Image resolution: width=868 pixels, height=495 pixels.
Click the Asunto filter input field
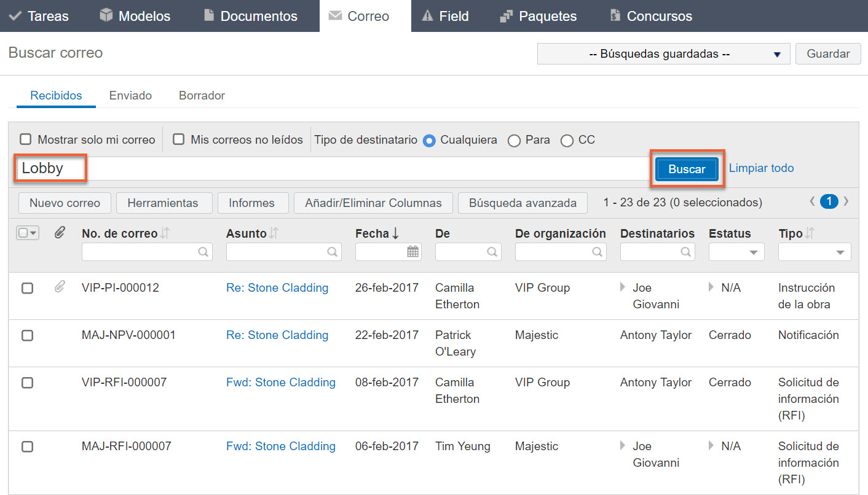(x=284, y=252)
